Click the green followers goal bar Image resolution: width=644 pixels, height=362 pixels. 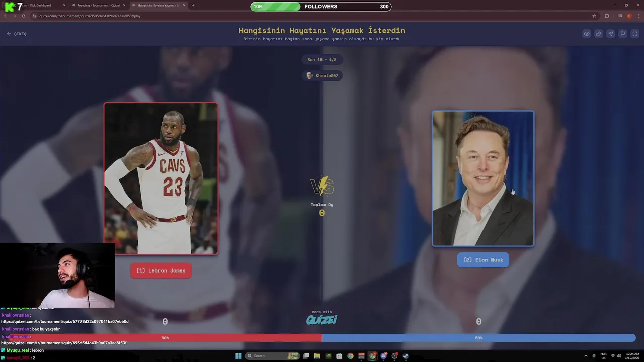pos(321,7)
